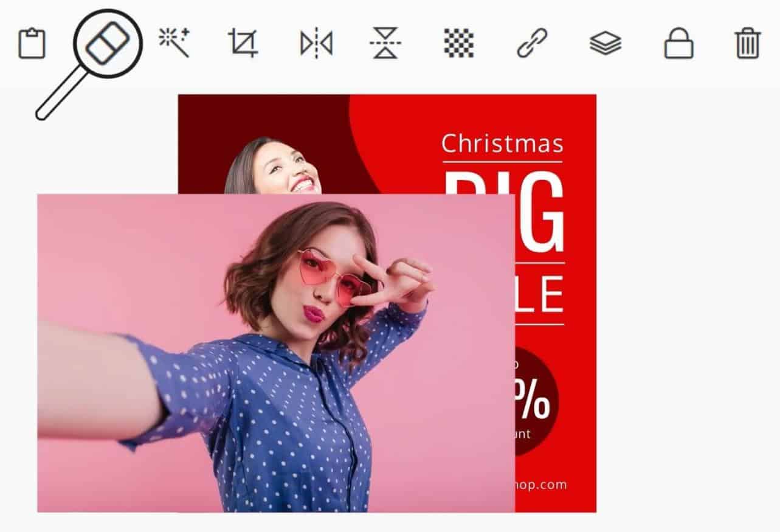Open the checkerboard transparency setting
The image size is (780, 532).
click(x=458, y=43)
